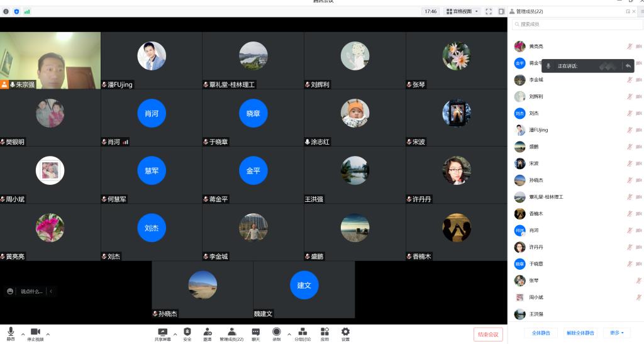Select 朱宗强's video thumbnail
This screenshot has width=644, height=344.
(50, 60)
